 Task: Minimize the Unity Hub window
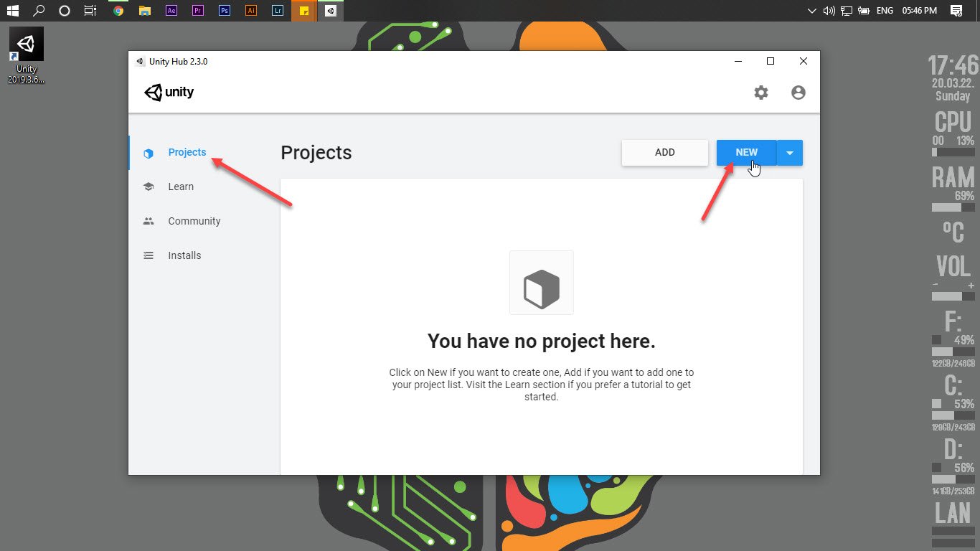coord(738,62)
